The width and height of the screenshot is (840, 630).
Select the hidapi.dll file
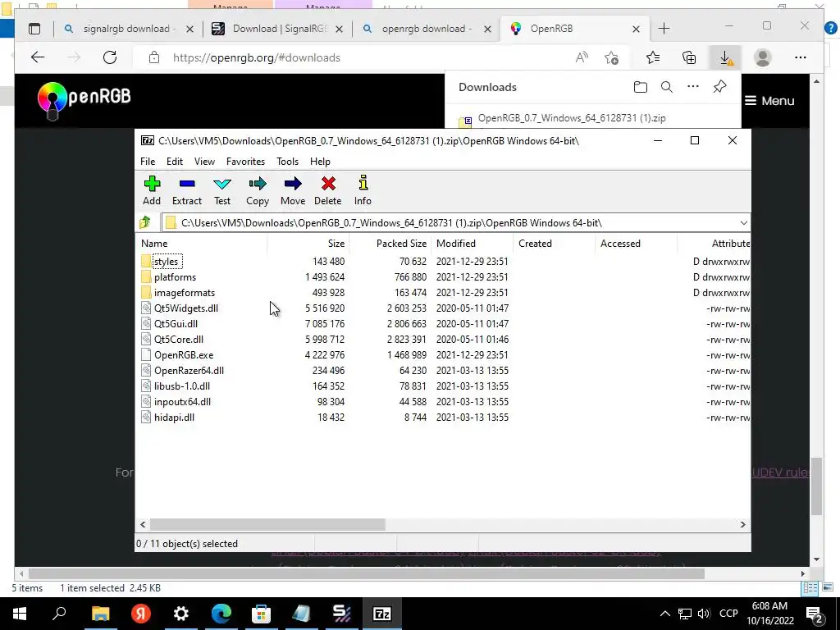tap(174, 417)
